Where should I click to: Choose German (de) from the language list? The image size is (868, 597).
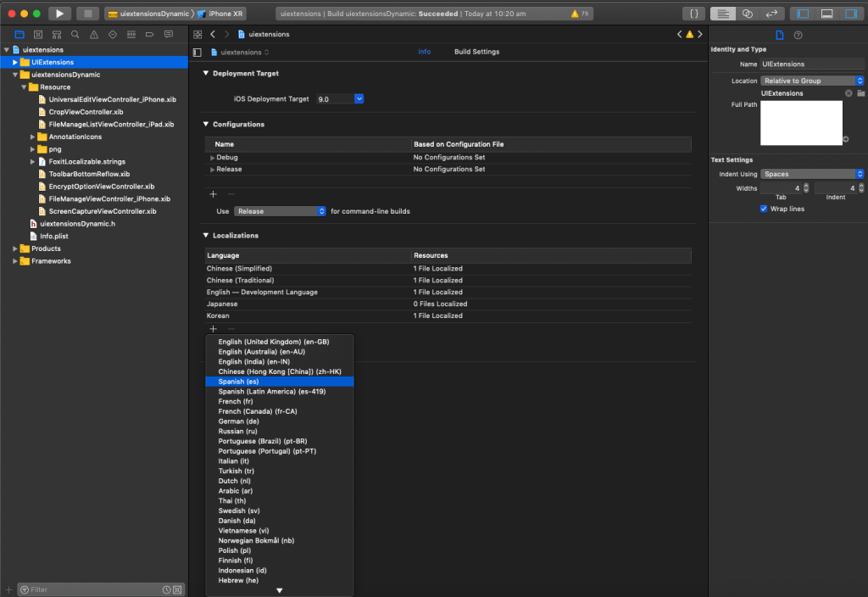click(280, 421)
